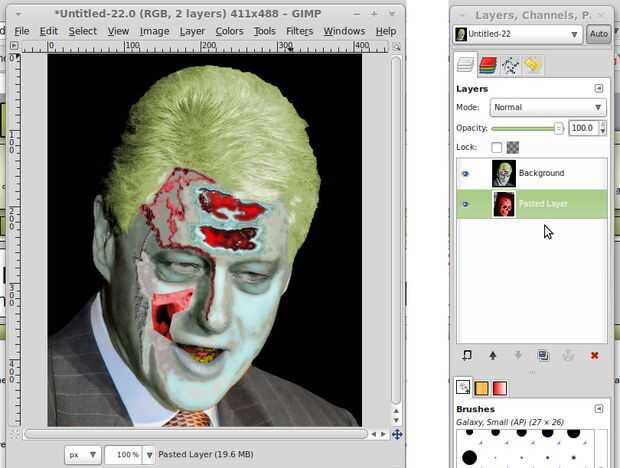620x468 pixels.
Task: Click the vertical scroll up arrow
Action: coord(396,411)
